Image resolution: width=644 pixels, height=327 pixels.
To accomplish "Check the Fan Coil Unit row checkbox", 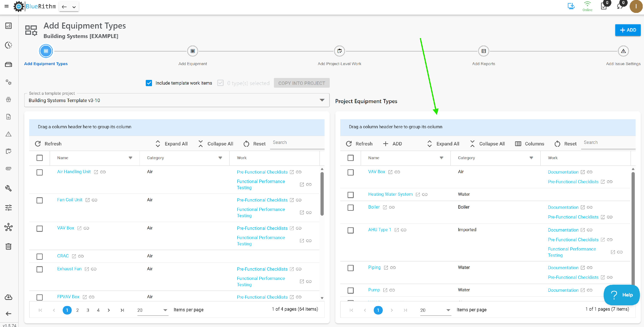I will tap(39, 200).
